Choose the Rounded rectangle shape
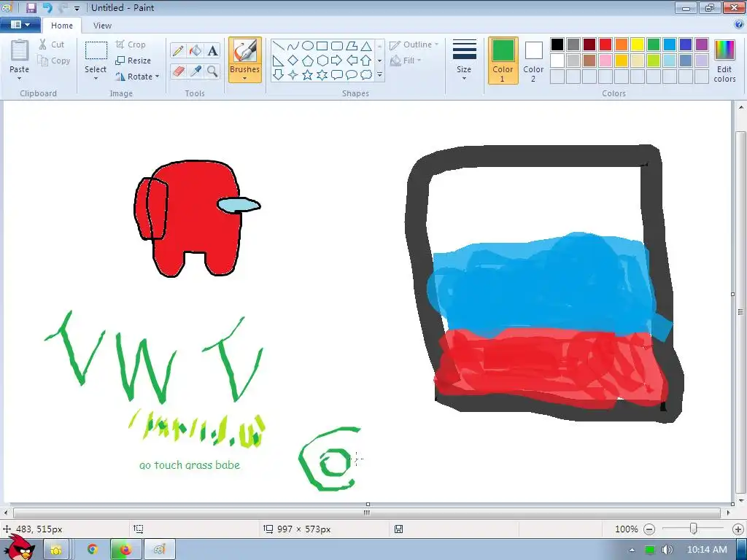This screenshot has height=560, width=747. 337,46
